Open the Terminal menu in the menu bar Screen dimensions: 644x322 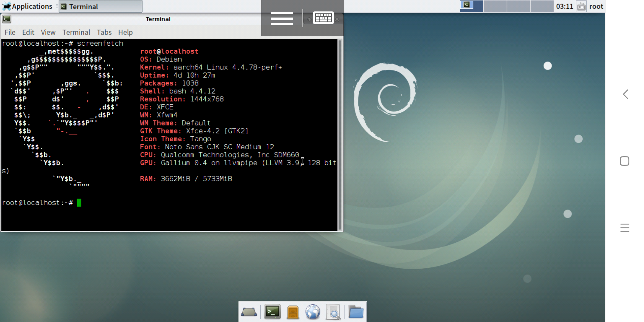(76, 32)
